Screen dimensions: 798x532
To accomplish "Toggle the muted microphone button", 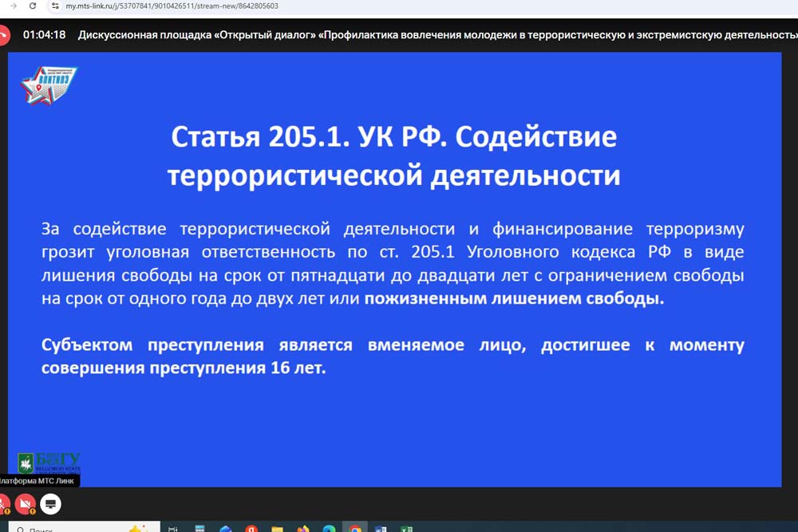I will [3, 504].
